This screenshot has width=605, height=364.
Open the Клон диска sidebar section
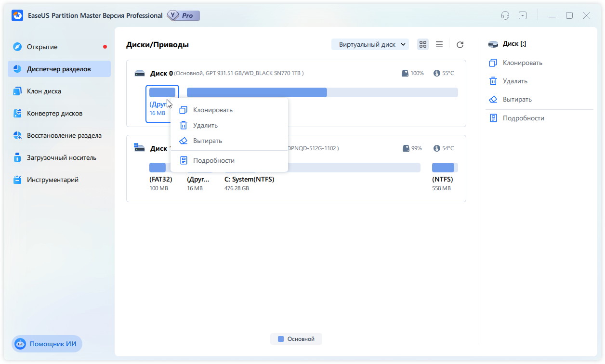[44, 91]
